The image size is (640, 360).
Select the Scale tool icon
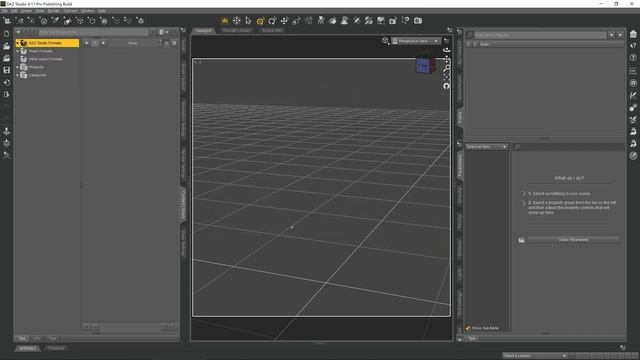point(297,20)
